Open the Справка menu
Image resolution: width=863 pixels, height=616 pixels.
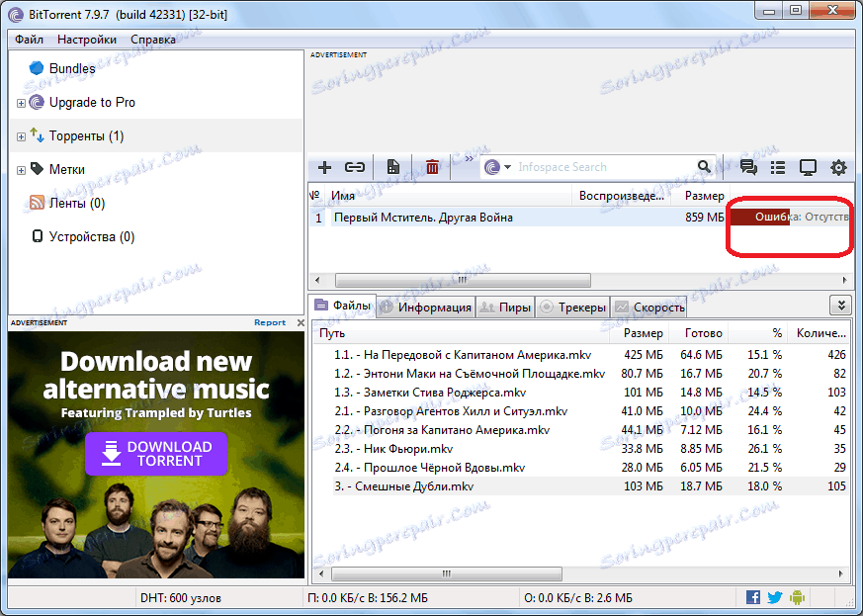tap(153, 40)
